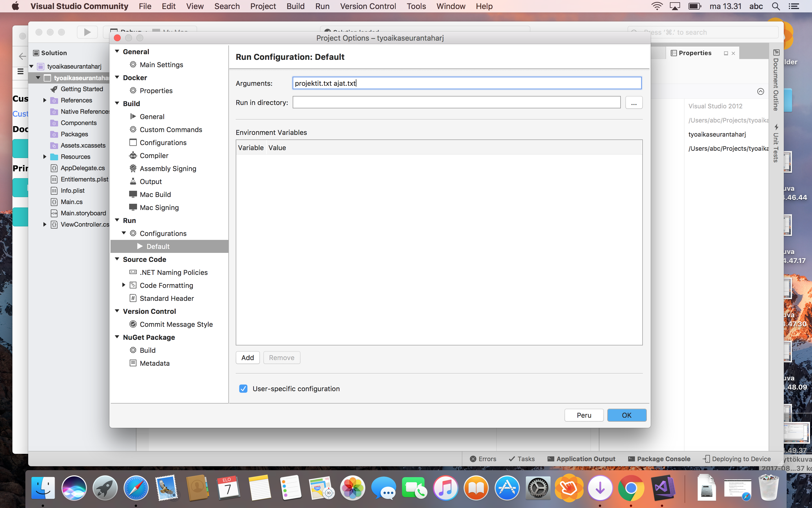Open the Build menu

click(295, 6)
